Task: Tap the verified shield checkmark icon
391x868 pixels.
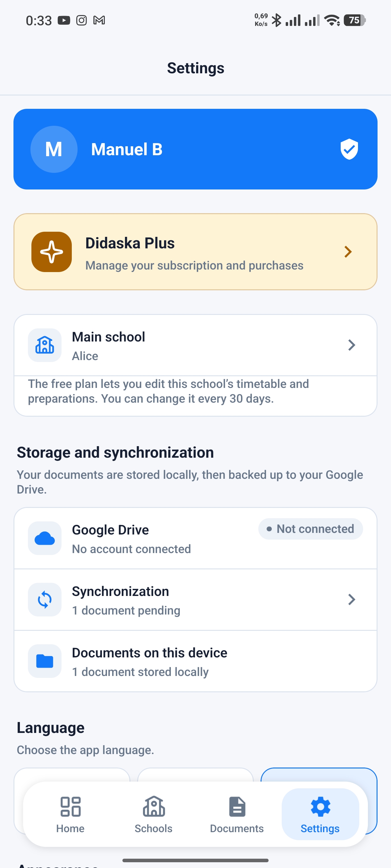Action: [x=349, y=149]
